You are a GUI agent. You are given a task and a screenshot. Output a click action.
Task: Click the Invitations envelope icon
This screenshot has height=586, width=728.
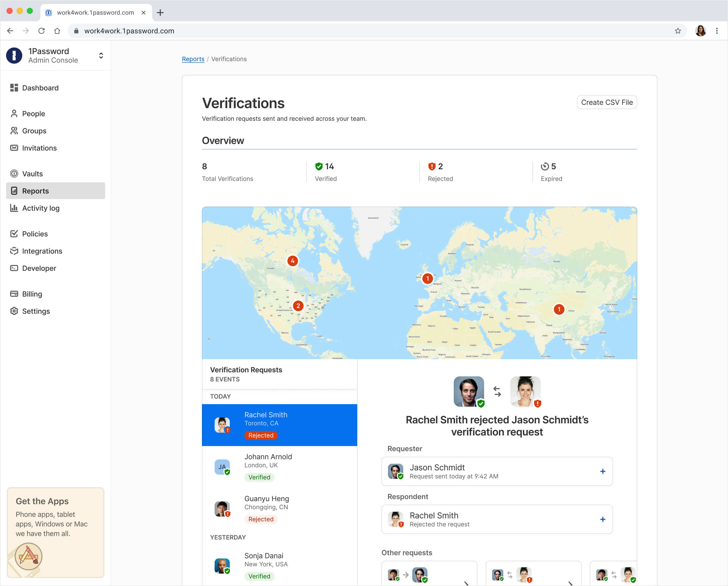point(14,148)
